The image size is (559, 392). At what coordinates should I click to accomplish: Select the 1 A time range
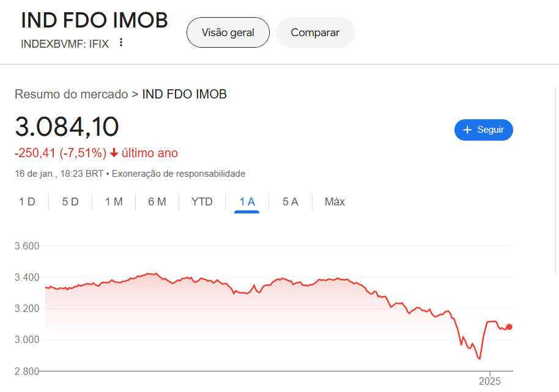click(x=247, y=202)
